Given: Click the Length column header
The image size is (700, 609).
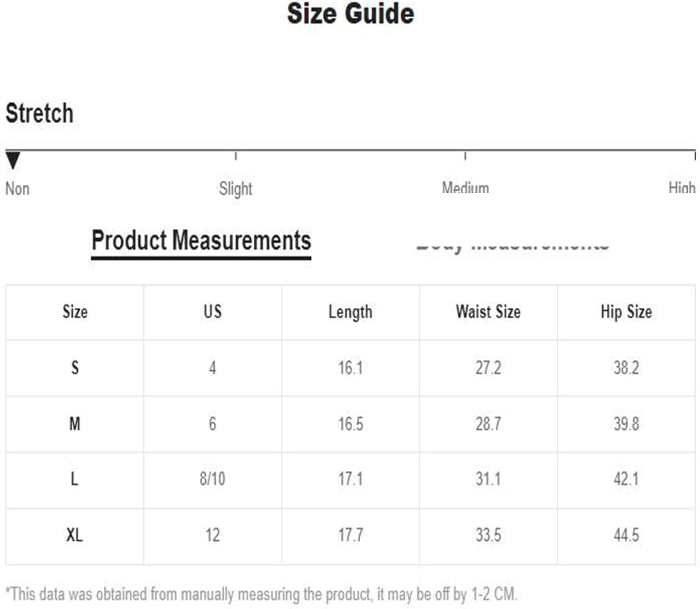Looking at the screenshot, I should (x=350, y=313).
